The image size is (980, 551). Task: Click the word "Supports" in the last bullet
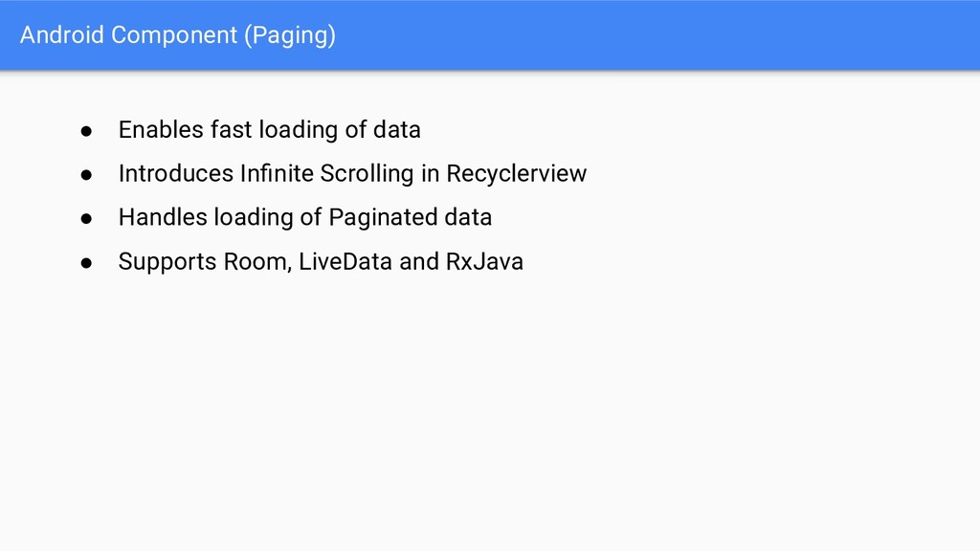click(167, 262)
